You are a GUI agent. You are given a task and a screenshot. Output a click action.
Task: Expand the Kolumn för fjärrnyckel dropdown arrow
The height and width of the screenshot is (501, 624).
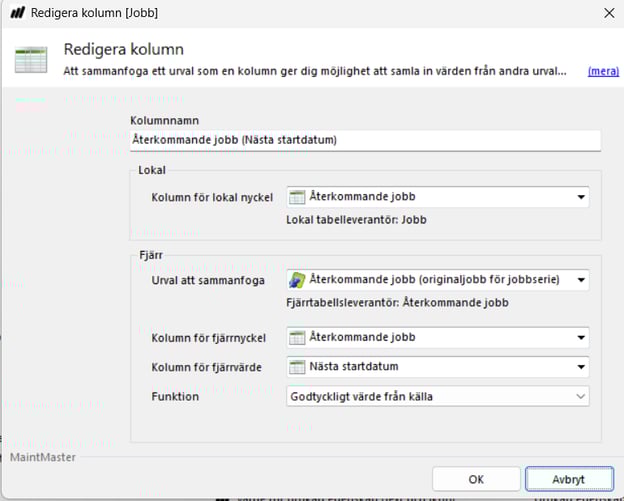coord(580,337)
